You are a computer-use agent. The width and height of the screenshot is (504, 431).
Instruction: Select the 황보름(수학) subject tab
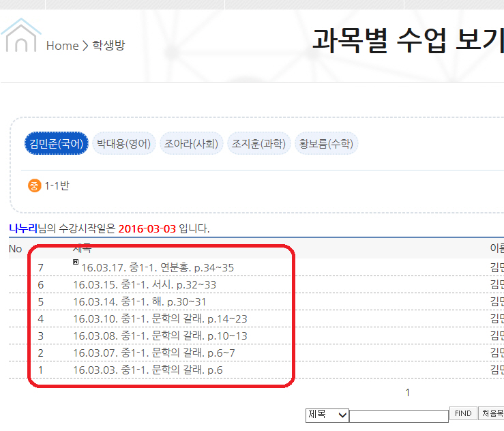(x=326, y=144)
